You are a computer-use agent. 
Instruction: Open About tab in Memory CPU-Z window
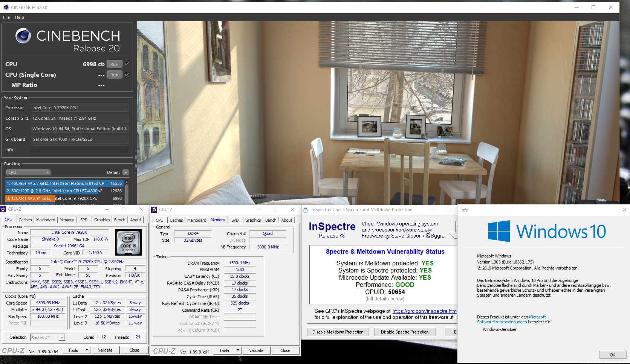pyautogui.click(x=287, y=220)
